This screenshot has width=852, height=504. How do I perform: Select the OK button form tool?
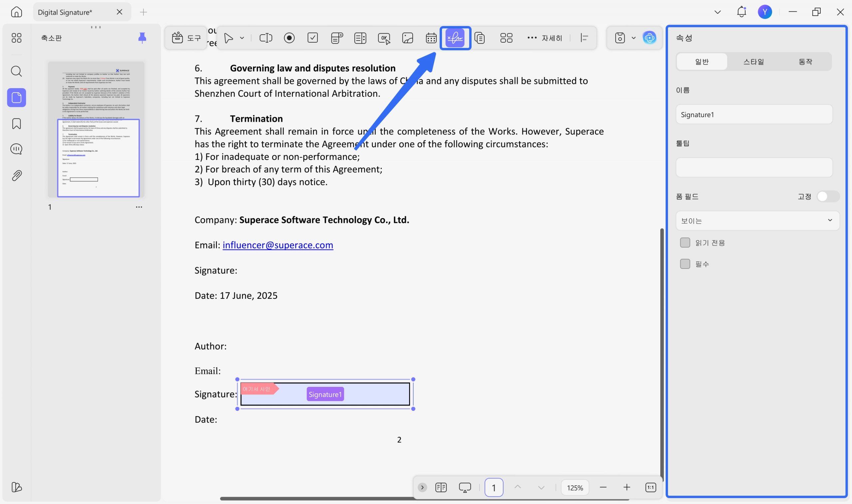[384, 38]
